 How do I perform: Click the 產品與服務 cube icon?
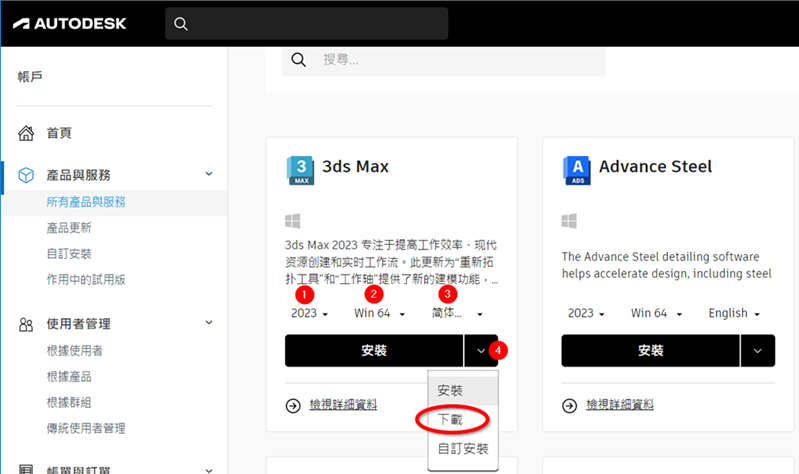26,175
